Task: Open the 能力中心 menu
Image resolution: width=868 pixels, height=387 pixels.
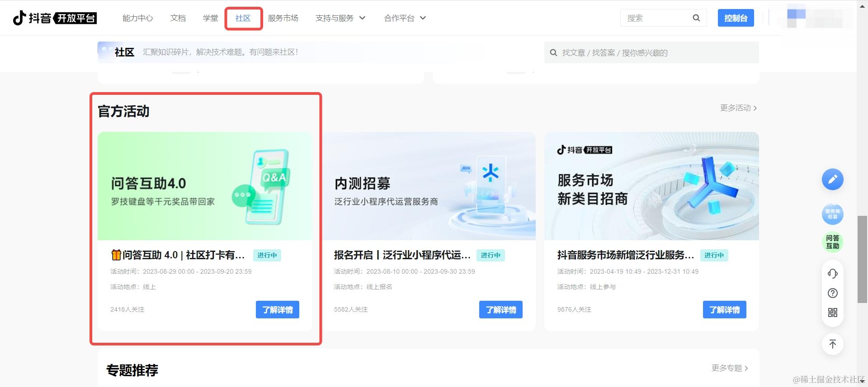Action: click(x=138, y=18)
